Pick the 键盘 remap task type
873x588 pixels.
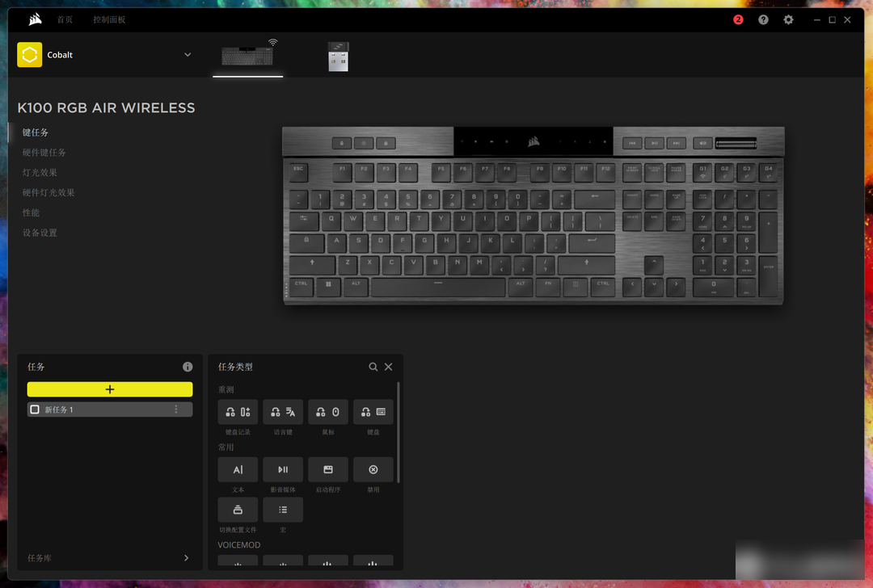pos(373,412)
